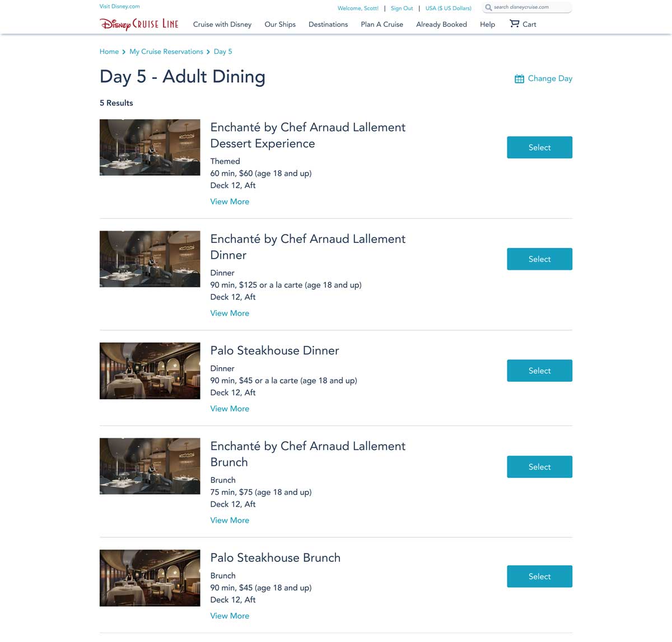The width and height of the screenshot is (672, 642).
Task: Select Enchanté Dinner reservation
Action: tap(539, 259)
